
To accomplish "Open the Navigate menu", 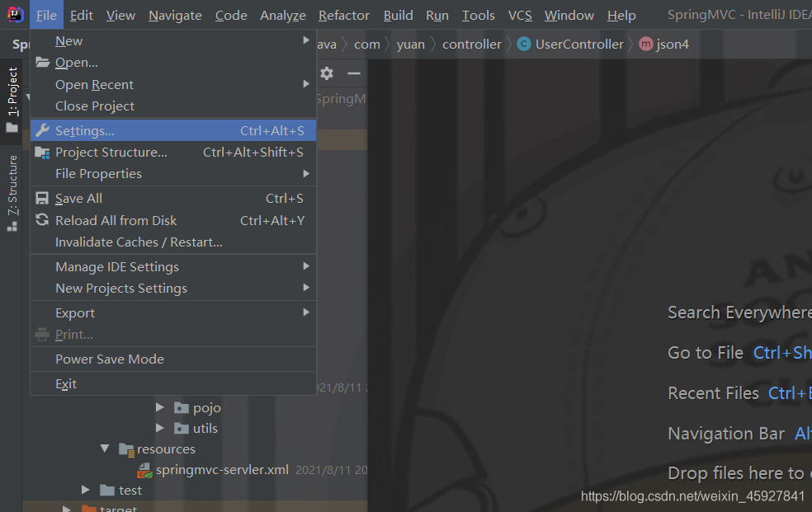I will 175,16.
